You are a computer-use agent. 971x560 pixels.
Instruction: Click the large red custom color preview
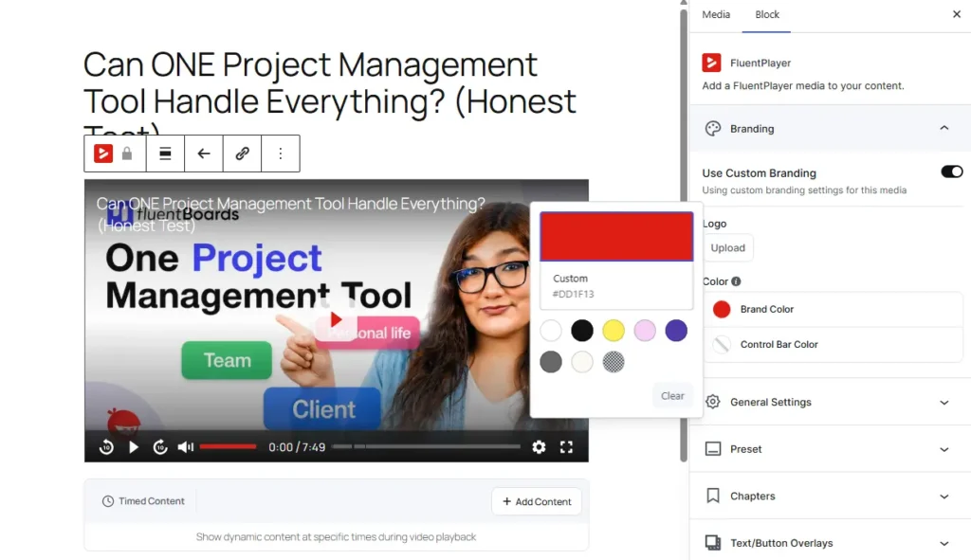tap(616, 236)
